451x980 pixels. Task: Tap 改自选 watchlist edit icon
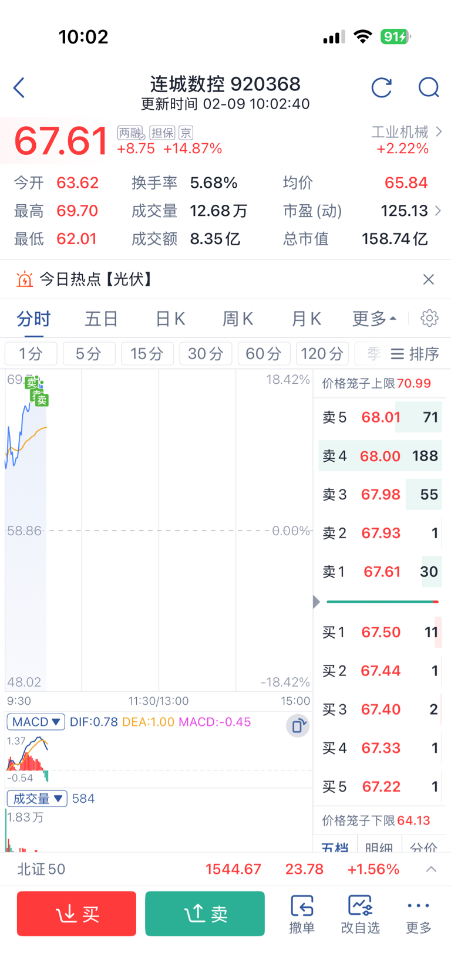tap(360, 914)
